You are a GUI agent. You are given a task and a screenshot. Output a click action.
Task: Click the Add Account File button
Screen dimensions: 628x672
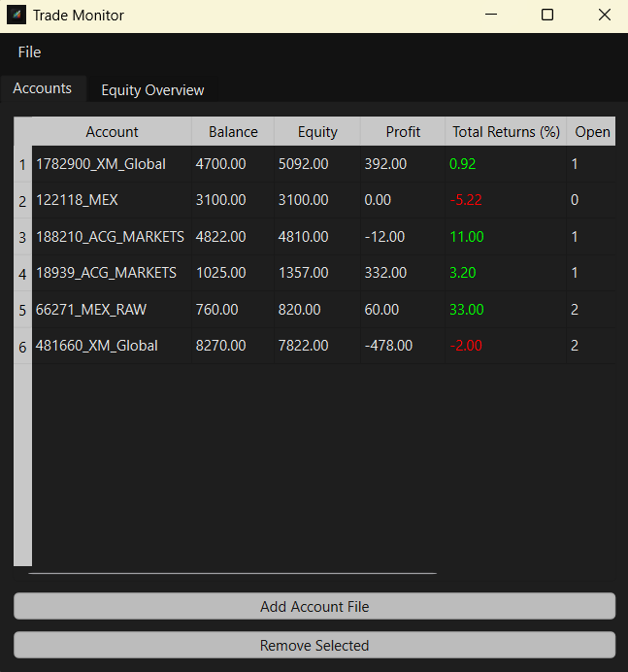(314, 606)
